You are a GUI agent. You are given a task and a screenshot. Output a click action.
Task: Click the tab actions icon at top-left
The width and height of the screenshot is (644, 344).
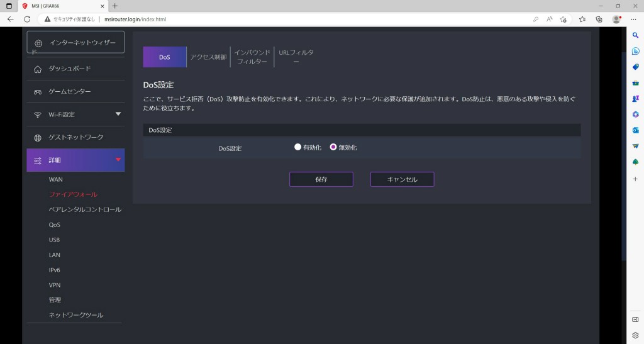9,6
